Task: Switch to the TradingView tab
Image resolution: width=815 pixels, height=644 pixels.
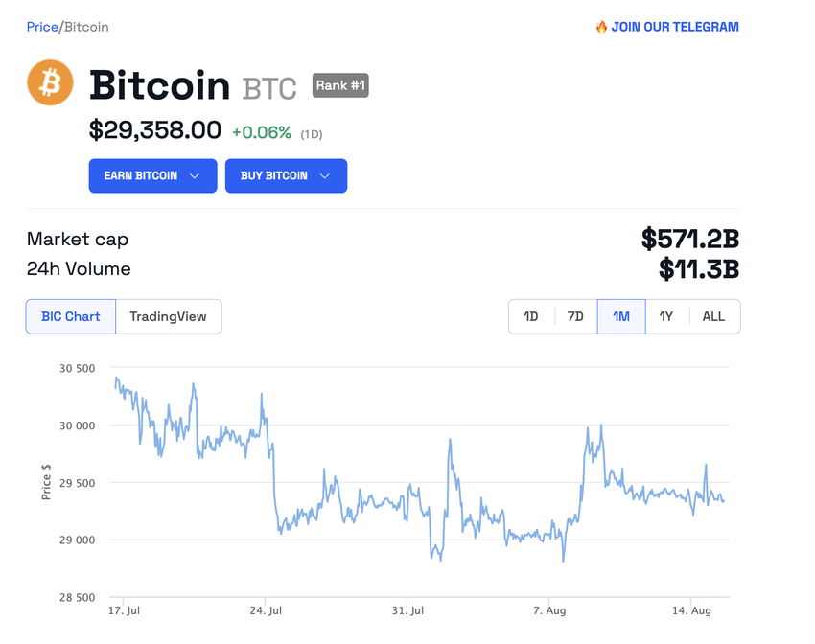Action: (168, 316)
